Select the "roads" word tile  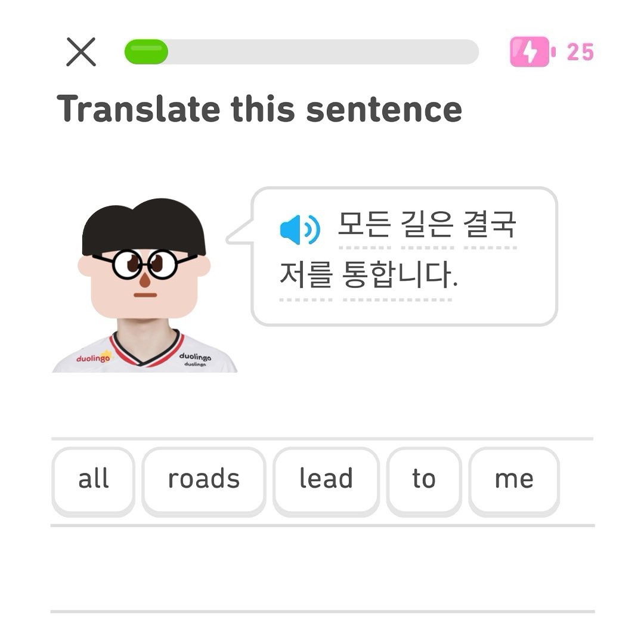click(204, 479)
